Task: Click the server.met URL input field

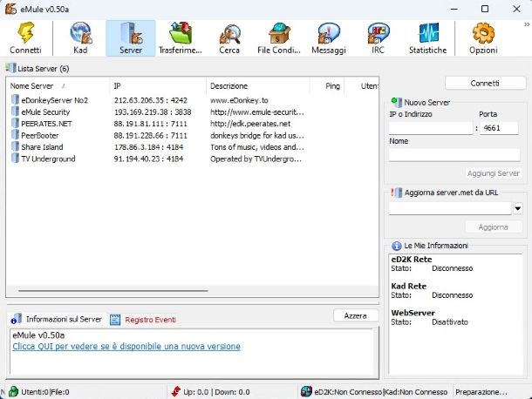Action: pos(450,208)
